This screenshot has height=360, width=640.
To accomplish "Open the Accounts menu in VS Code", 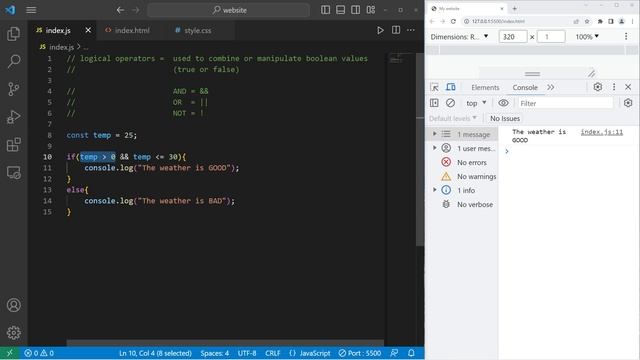I will click(x=13, y=305).
